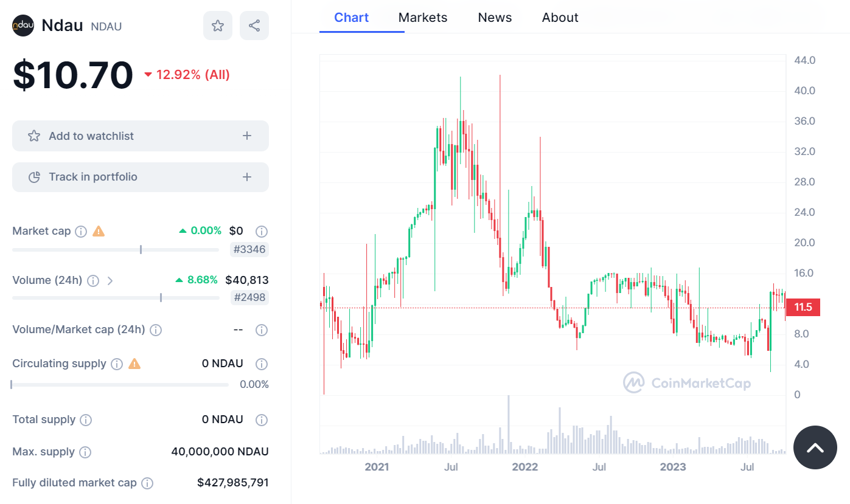Click the info icon right of $0 market cap value
This screenshot has height=504, width=850.
[x=262, y=231]
